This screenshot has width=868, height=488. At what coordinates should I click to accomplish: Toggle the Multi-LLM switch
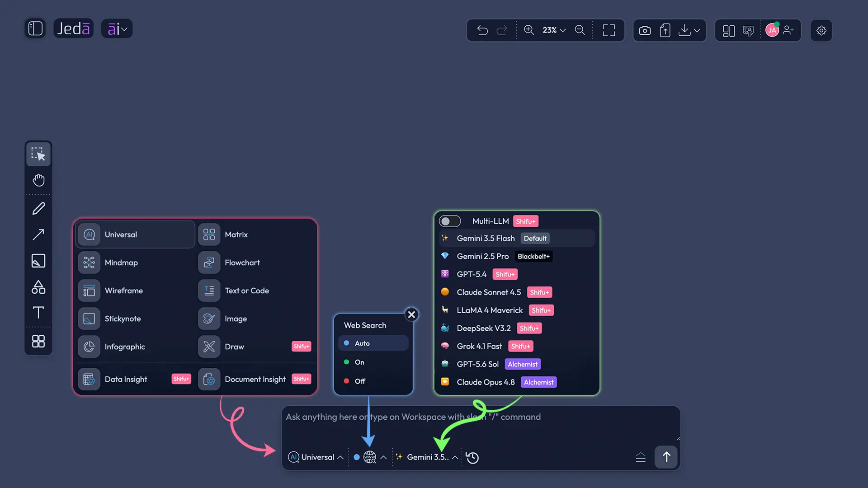(x=450, y=221)
